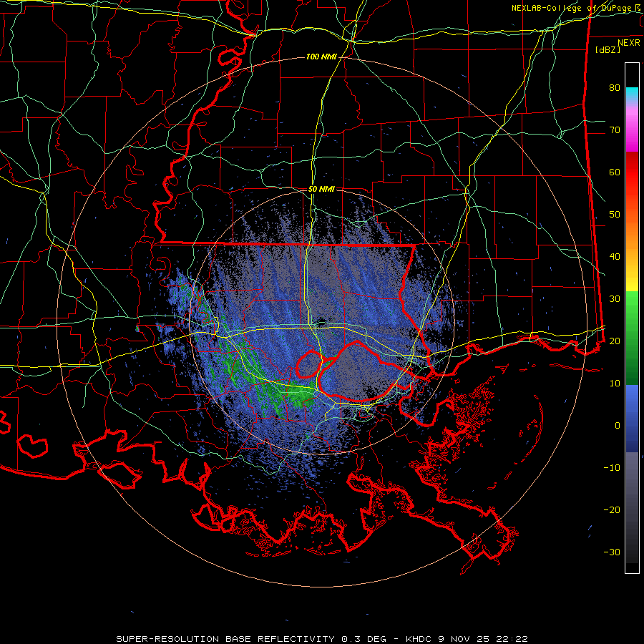644x644 pixels.
Task: Click the NEXLAB-College of DuPage credit text
Action: pyautogui.click(x=577, y=8)
